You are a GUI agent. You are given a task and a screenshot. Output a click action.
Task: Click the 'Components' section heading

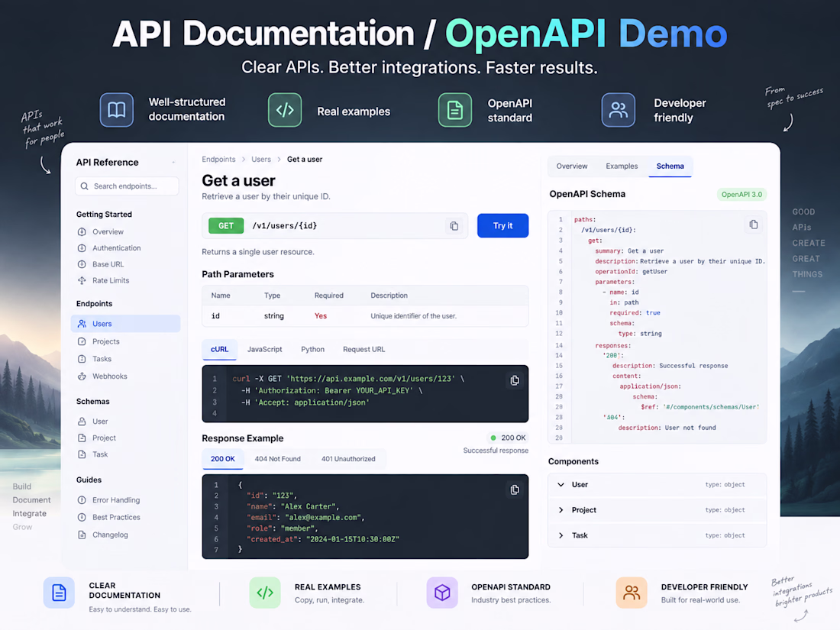[573, 461]
